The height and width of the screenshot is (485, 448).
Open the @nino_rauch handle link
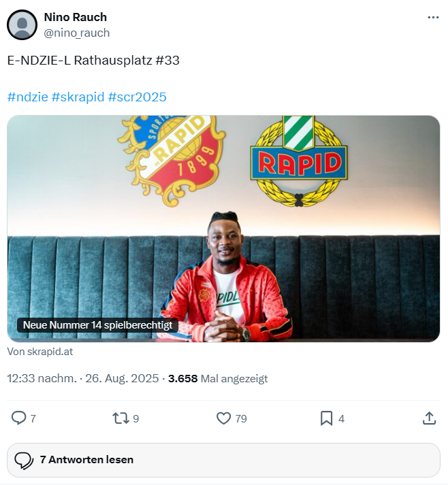[x=77, y=33]
